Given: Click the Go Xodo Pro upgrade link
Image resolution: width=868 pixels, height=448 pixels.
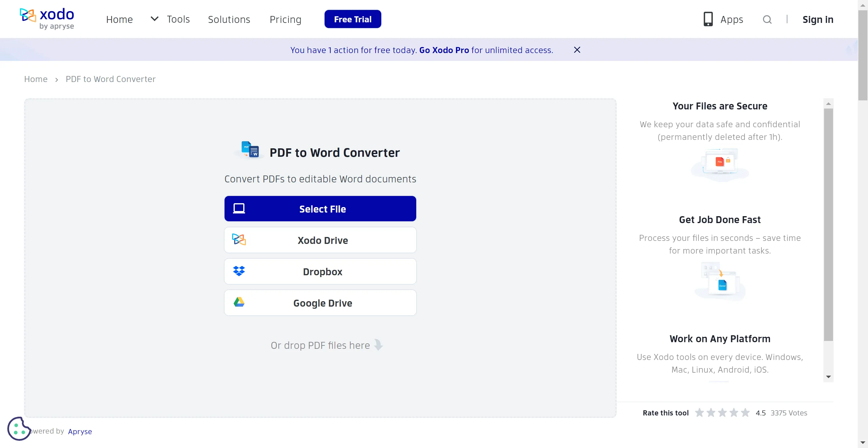Looking at the screenshot, I should [x=444, y=50].
